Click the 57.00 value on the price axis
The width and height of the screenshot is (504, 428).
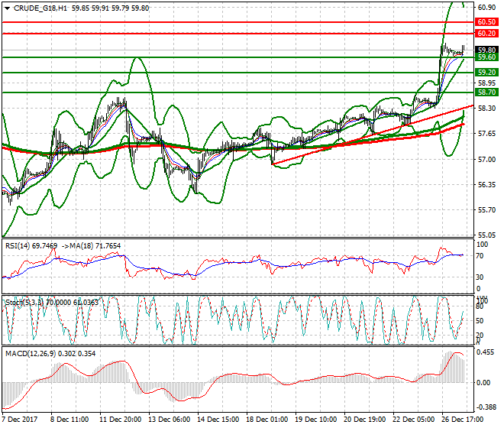point(486,160)
